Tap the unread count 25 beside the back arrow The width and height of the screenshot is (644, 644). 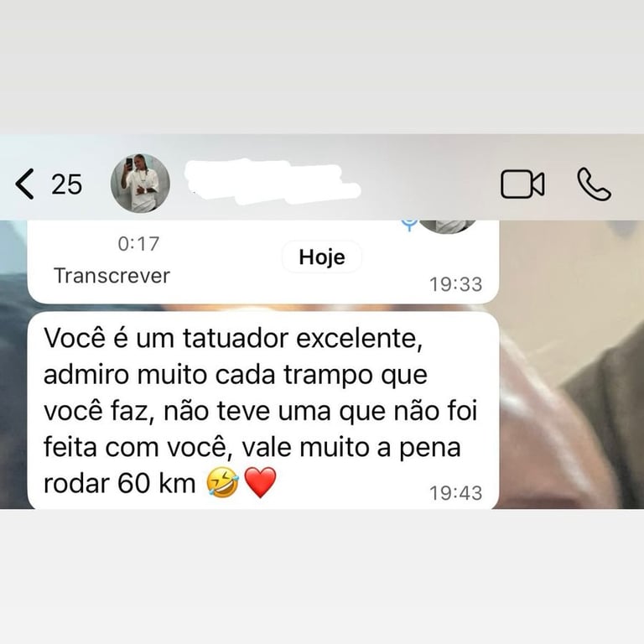[x=66, y=184]
